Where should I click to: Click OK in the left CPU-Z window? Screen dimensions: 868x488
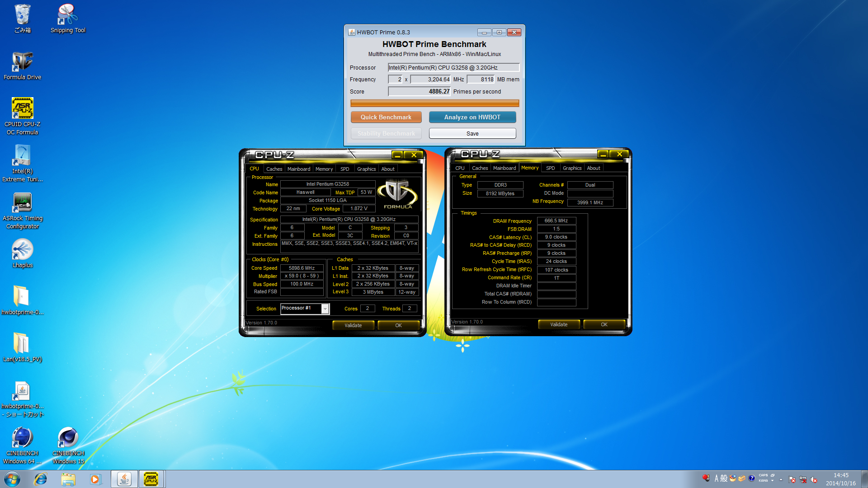pyautogui.click(x=398, y=325)
